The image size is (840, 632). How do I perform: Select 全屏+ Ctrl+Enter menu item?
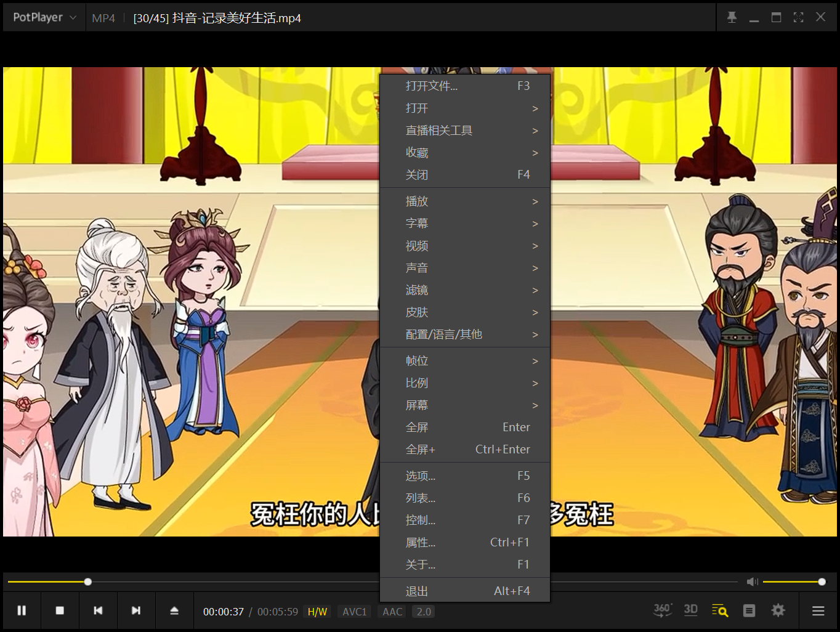465,450
